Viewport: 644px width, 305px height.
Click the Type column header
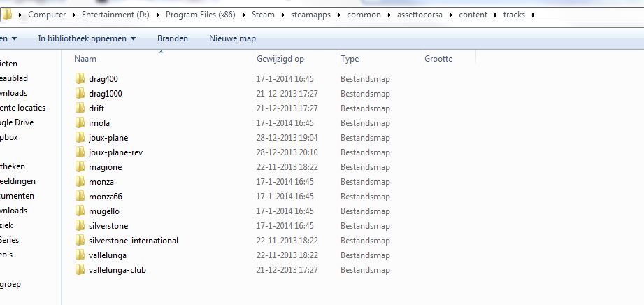[x=350, y=59]
